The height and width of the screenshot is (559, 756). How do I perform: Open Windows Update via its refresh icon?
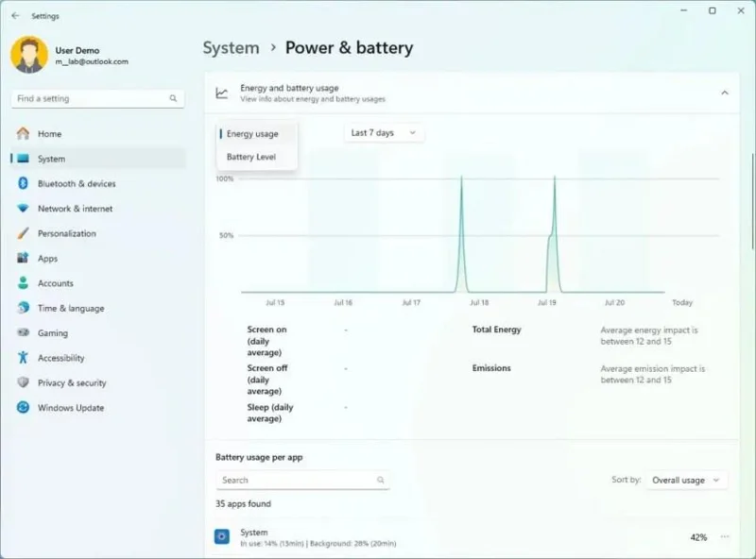[x=23, y=407]
